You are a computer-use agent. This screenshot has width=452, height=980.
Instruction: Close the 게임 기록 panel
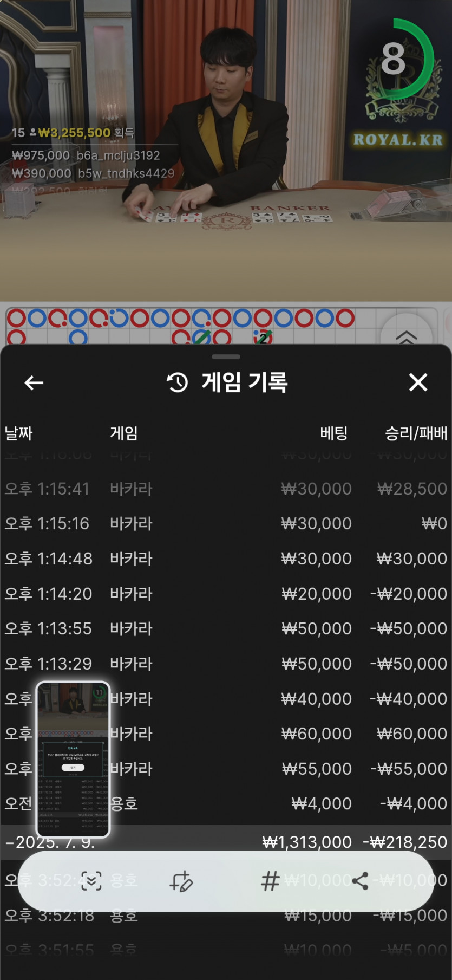tap(418, 382)
